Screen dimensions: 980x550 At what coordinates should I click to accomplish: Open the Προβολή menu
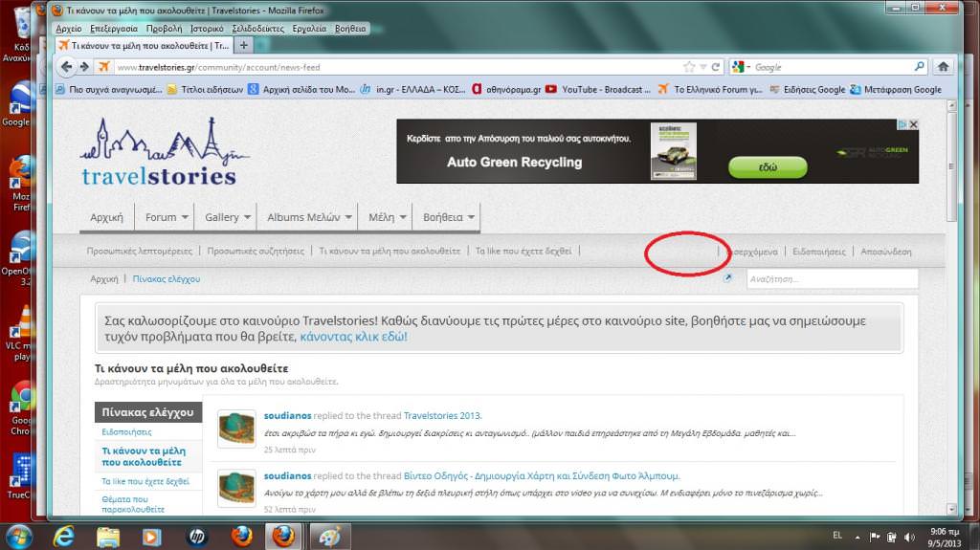click(x=164, y=28)
